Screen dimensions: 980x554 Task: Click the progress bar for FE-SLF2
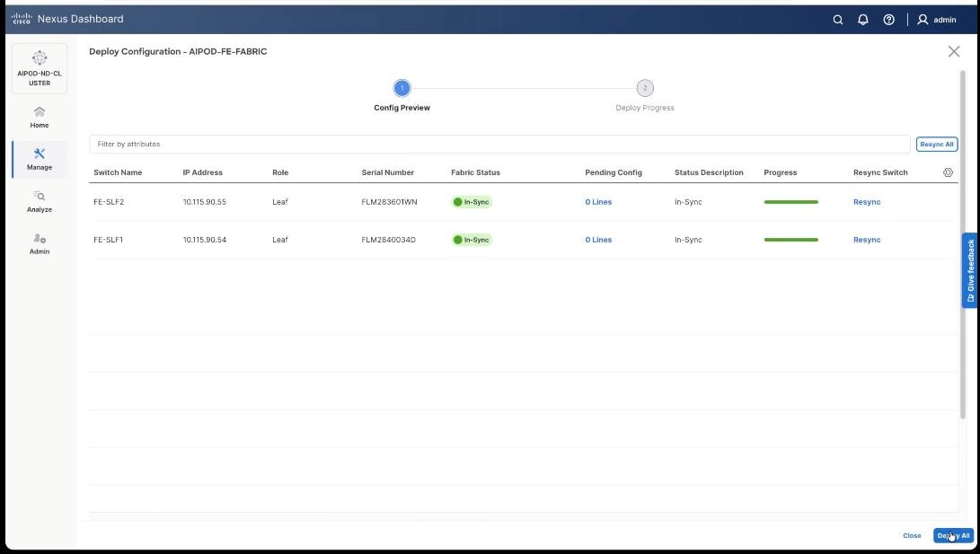pyautogui.click(x=790, y=201)
